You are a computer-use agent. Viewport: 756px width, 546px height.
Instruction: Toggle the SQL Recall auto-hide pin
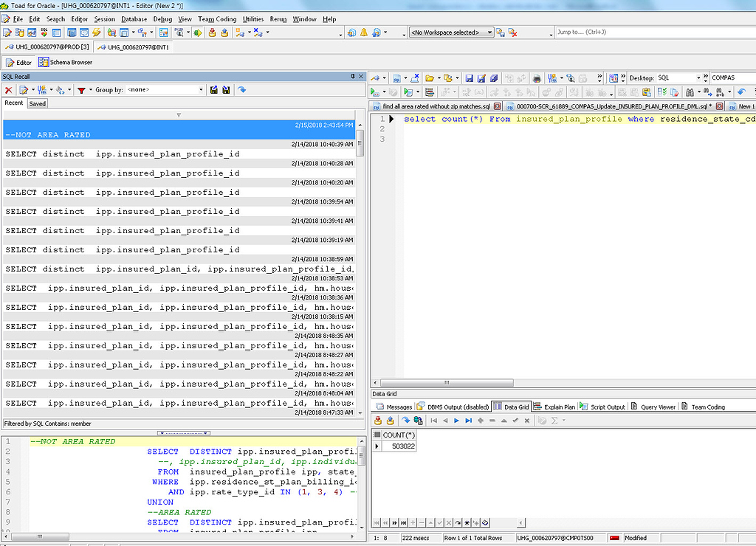(353, 76)
